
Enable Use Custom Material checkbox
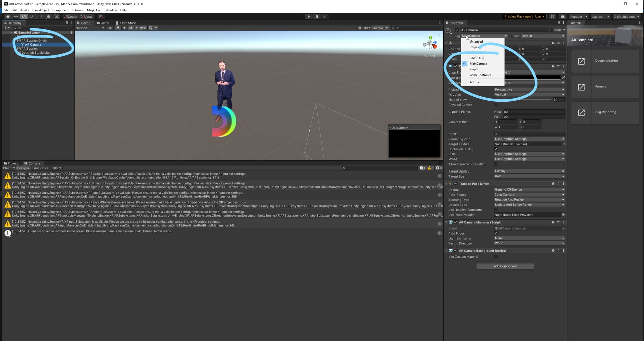click(496, 257)
